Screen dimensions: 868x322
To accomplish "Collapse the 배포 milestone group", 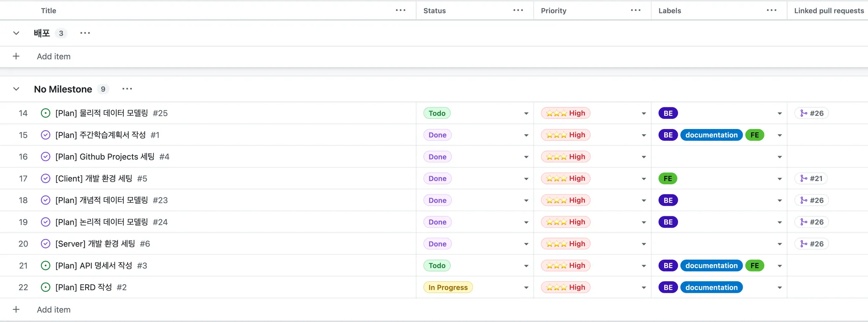I will tap(16, 33).
